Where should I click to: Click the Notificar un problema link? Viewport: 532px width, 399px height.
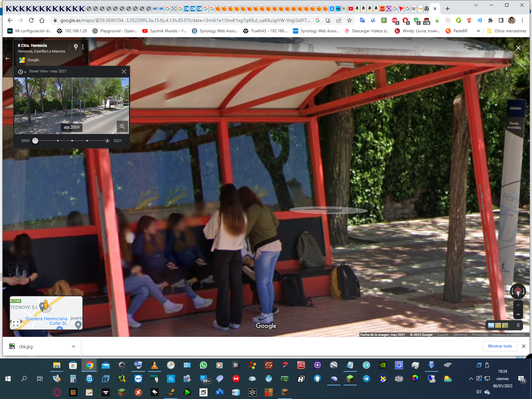[508, 335]
